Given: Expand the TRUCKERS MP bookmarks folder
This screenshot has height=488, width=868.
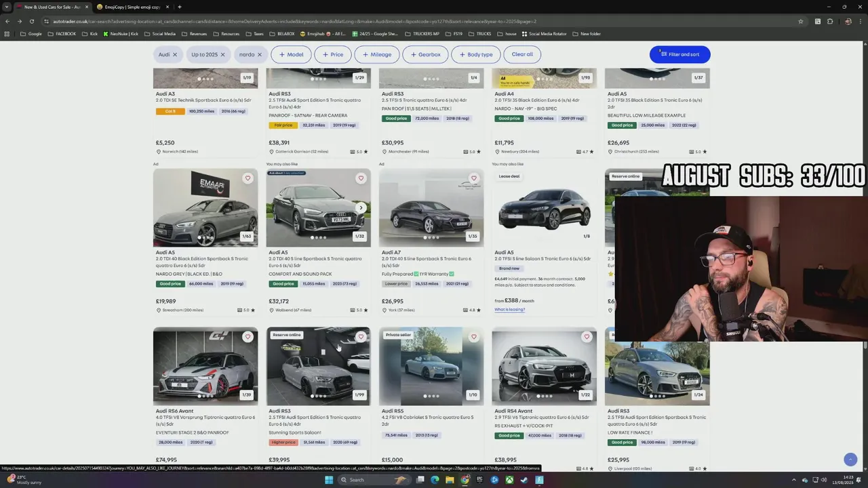Looking at the screenshot, I should click(x=420, y=34).
